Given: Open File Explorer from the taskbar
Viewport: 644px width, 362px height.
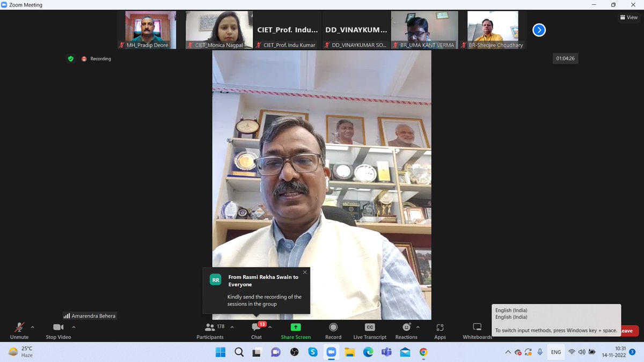Looking at the screenshot, I should pyautogui.click(x=349, y=352).
